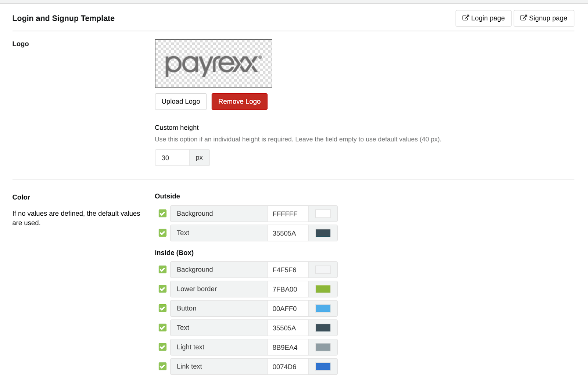Viewport: 588px width, 388px height.
Task: Edit the 8B9EA4 hex value field
Action: pos(288,347)
